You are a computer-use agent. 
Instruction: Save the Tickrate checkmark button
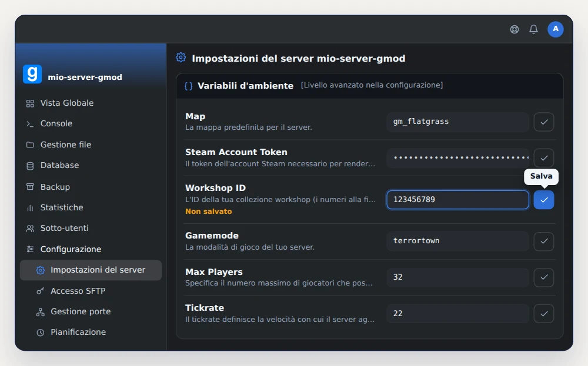click(x=544, y=314)
